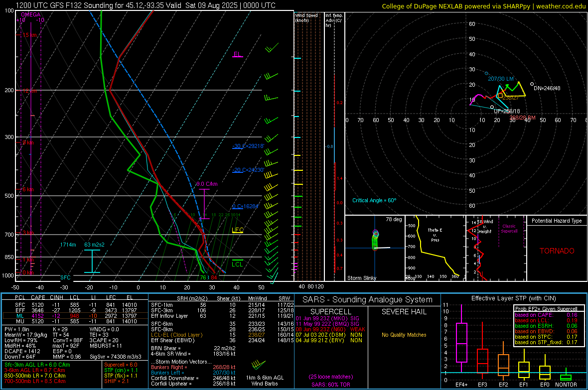Click the Storm Slinky label
Image resolution: width=588 pixels, height=390 pixels.
pyautogui.click(x=362, y=278)
